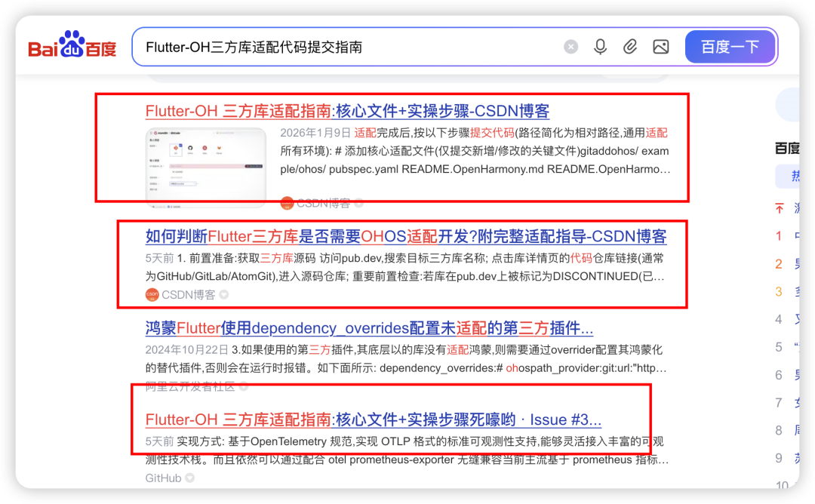Open hot search item number 9
Viewport: 815px width, 504px height.
pyautogui.click(x=787, y=458)
